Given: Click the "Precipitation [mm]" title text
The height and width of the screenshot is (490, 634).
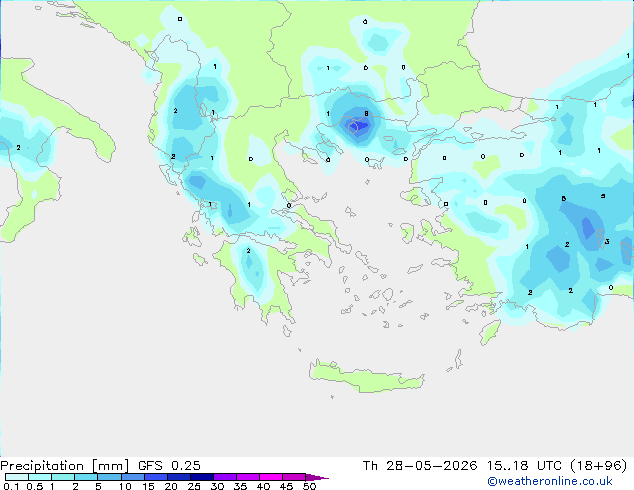Looking at the screenshot, I should click(x=64, y=466).
